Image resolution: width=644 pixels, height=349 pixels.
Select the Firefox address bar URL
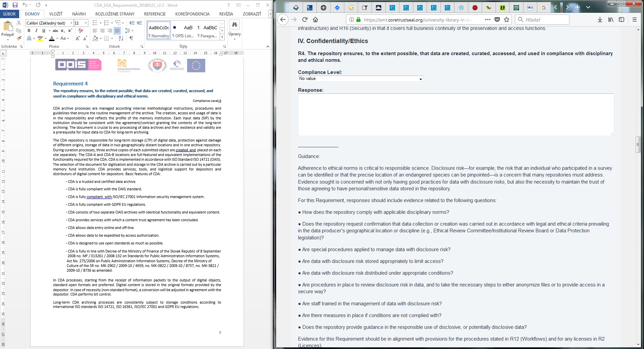click(418, 20)
